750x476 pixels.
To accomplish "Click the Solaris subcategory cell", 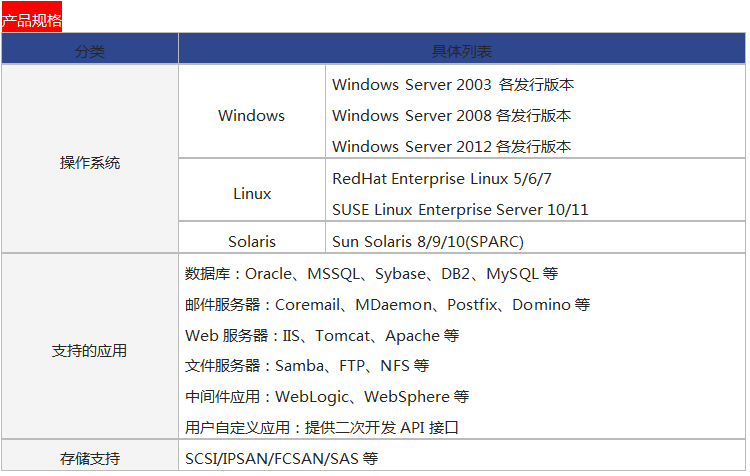I will point(252,237).
